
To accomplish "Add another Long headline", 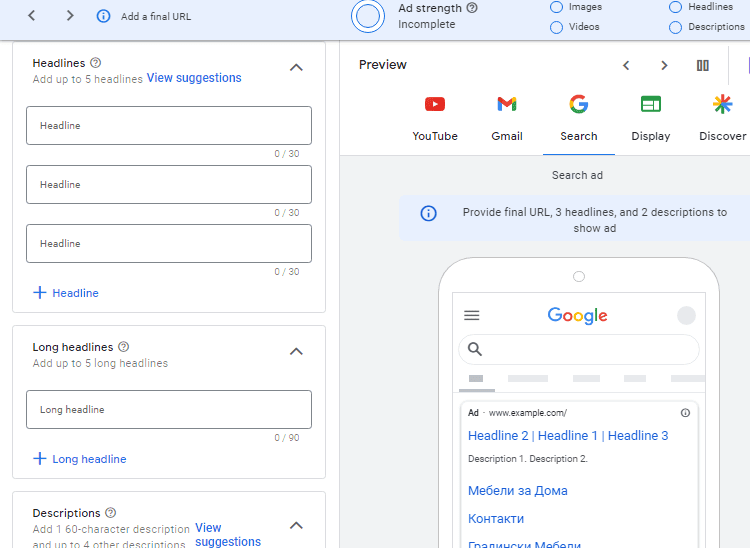I will 80,459.
